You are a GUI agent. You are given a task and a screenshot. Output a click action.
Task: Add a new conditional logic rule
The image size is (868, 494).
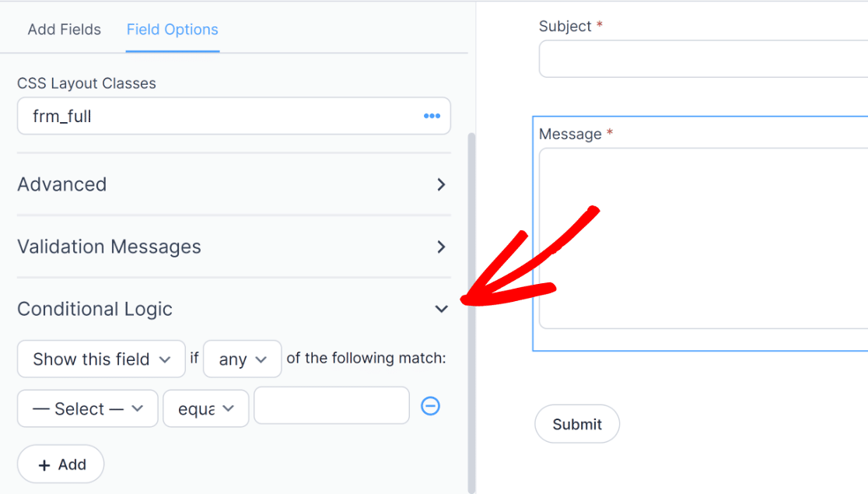pyautogui.click(x=60, y=464)
